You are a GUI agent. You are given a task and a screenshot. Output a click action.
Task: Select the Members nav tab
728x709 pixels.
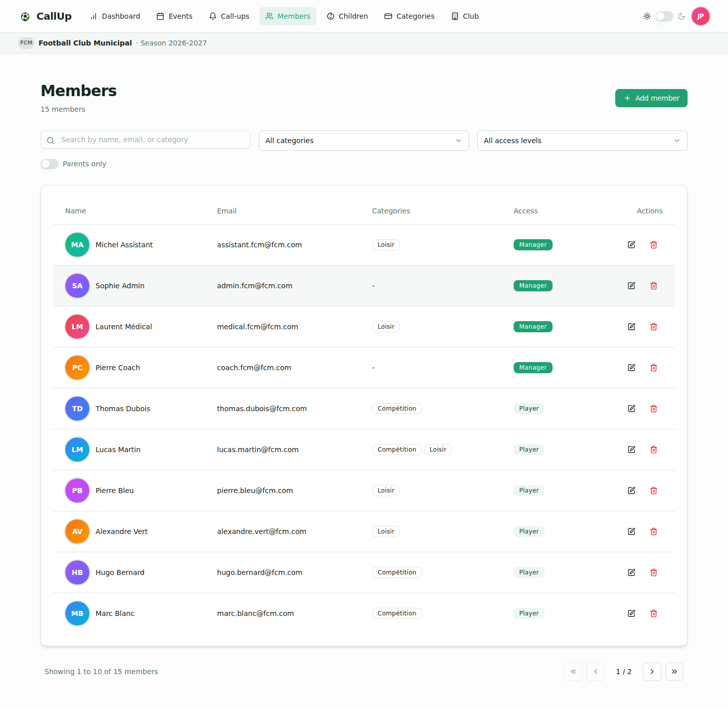click(288, 16)
